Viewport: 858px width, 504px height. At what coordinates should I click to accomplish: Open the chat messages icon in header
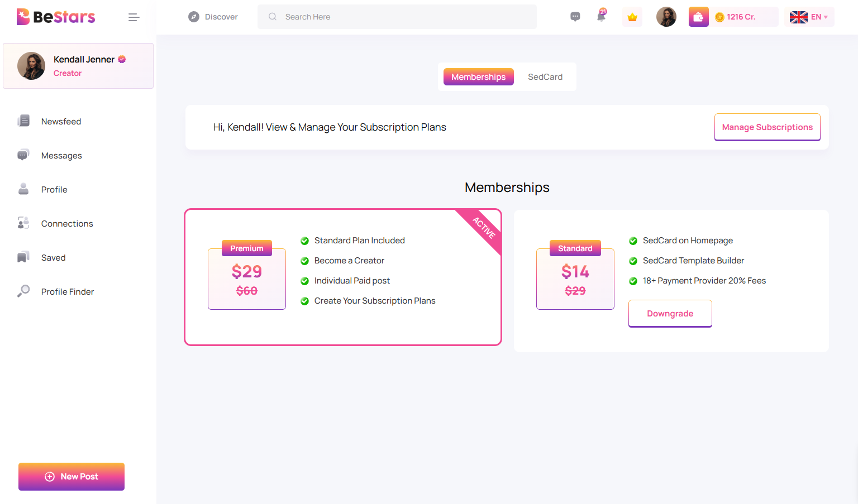575,17
